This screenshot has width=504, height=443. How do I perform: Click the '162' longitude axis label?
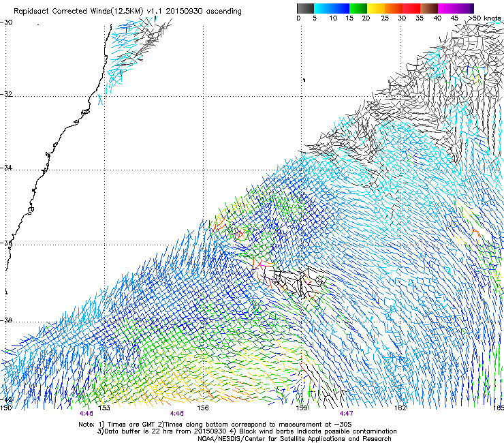pyautogui.click(x=400, y=408)
